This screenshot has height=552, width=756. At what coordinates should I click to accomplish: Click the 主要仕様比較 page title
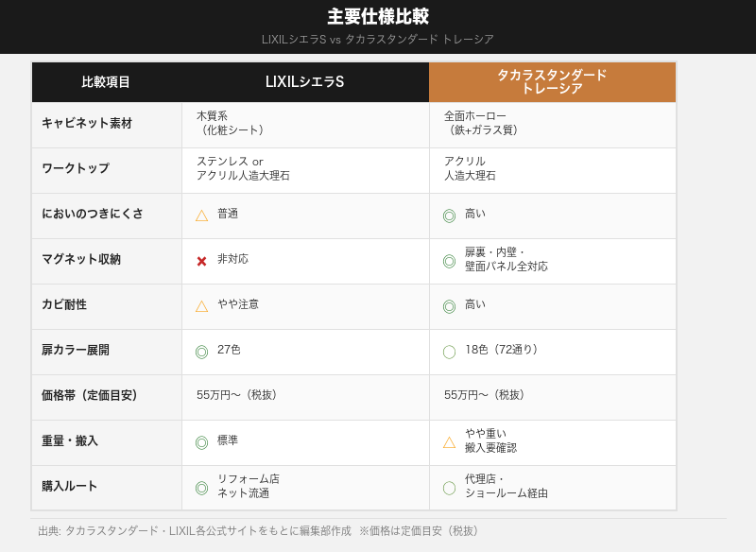[x=378, y=17]
